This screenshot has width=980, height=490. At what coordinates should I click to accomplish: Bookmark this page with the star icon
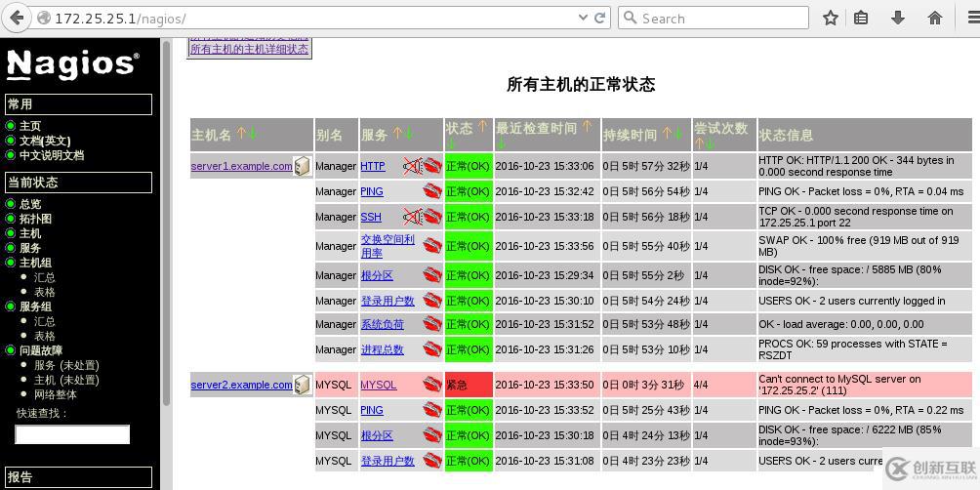(830, 19)
